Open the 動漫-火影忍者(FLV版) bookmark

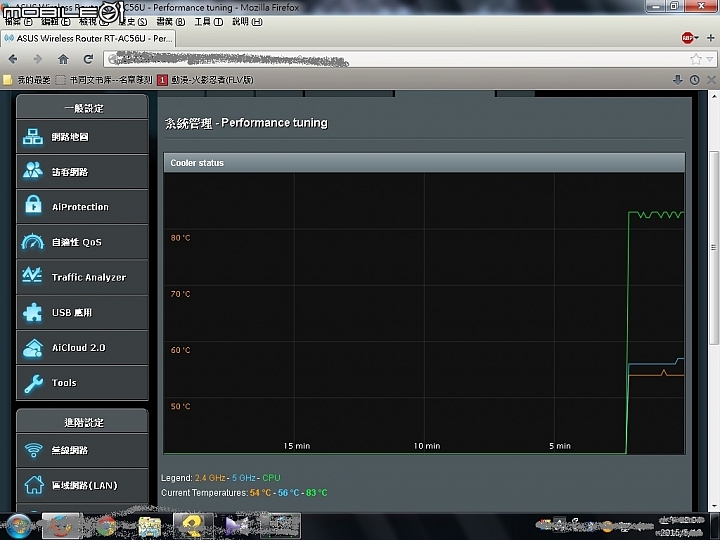(x=205, y=80)
